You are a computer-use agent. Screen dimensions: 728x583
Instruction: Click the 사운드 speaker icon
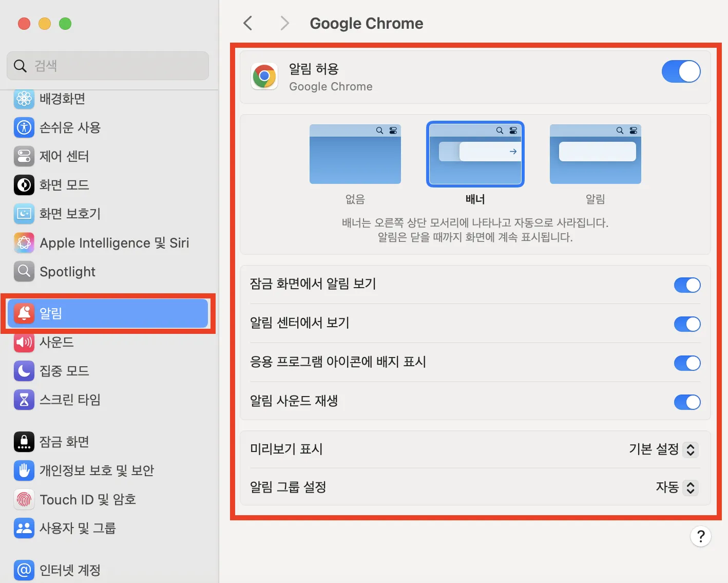click(x=24, y=342)
